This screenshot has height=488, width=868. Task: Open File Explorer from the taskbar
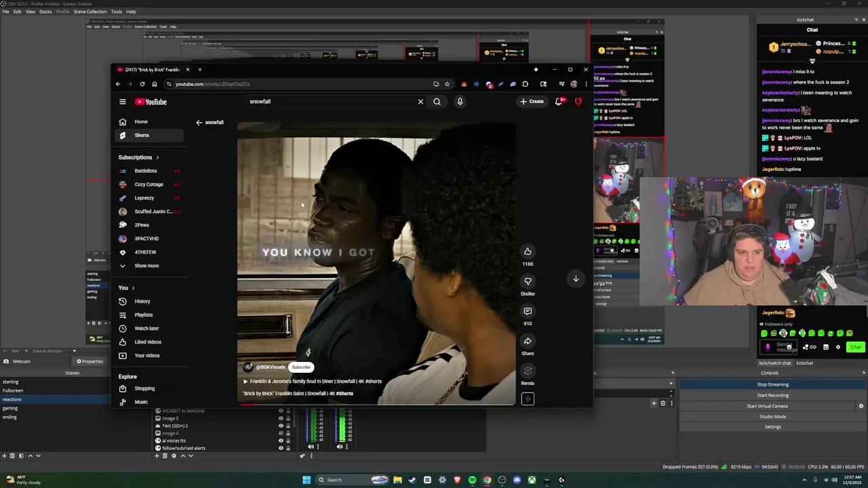coord(397,480)
